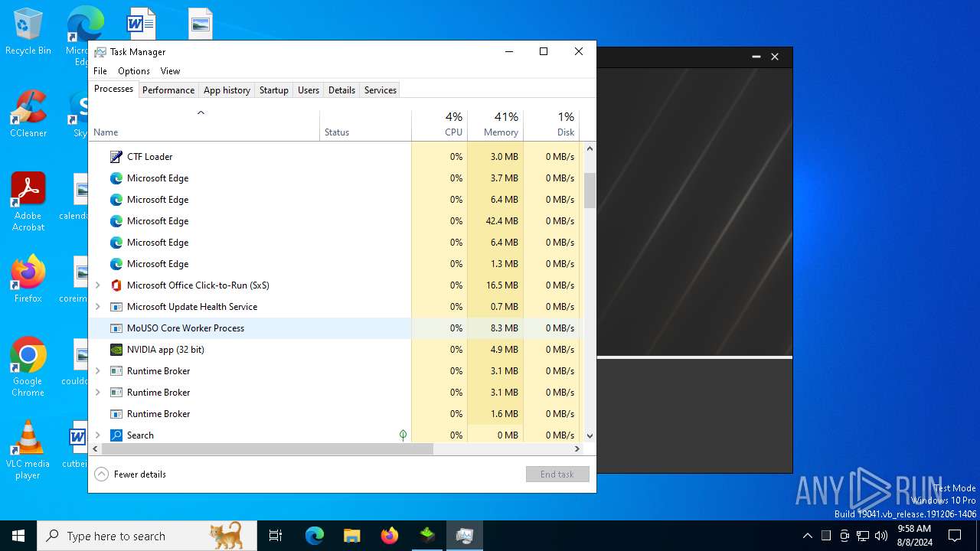Click the NVIDIA app process icon

[x=116, y=350]
